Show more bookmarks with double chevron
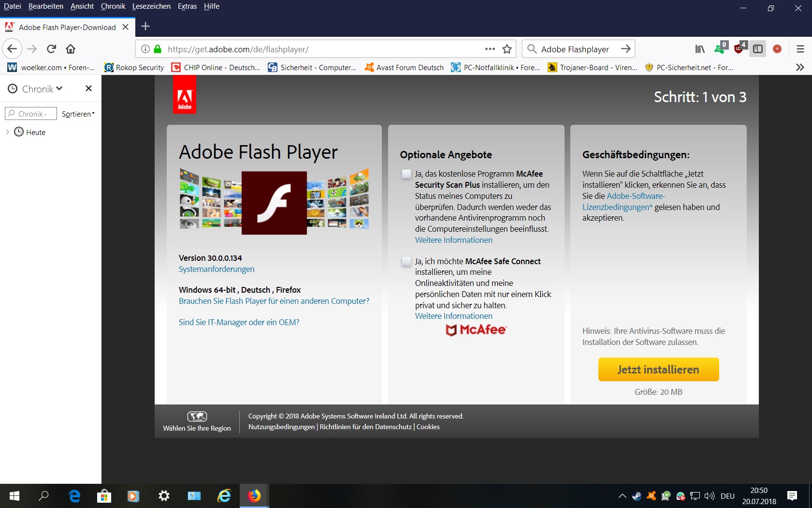This screenshot has width=812, height=508. 800,67
